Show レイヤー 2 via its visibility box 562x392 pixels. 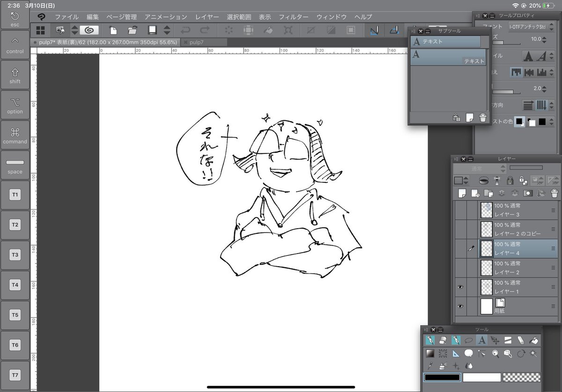(x=460, y=268)
